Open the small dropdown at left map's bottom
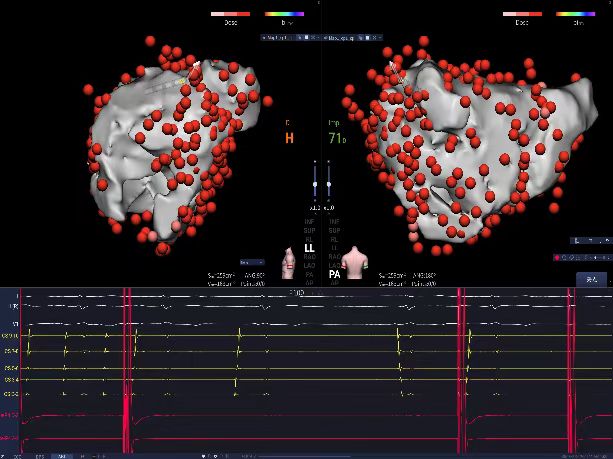Viewport: 613px width, 459px height. (251, 263)
